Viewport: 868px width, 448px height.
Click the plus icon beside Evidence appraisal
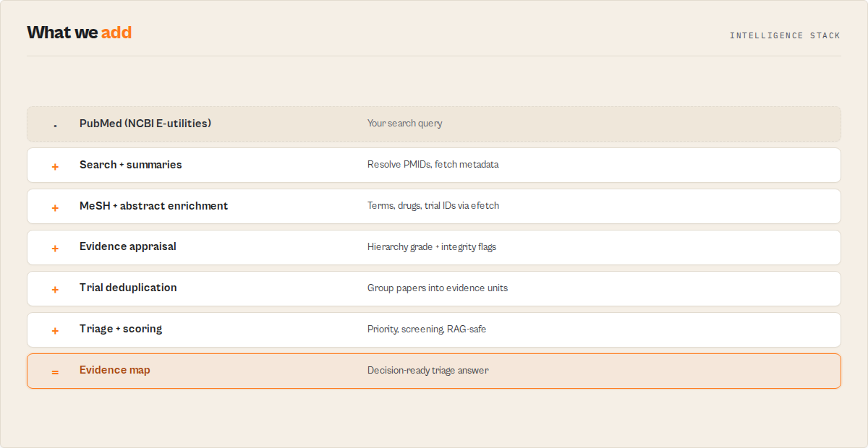pyautogui.click(x=55, y=249)
